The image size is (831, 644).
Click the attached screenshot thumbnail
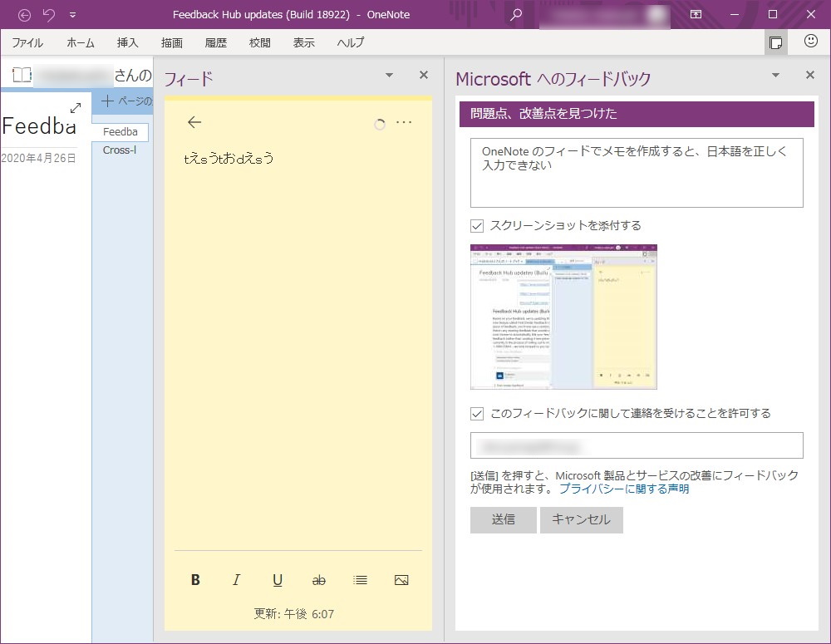point(563,317)
